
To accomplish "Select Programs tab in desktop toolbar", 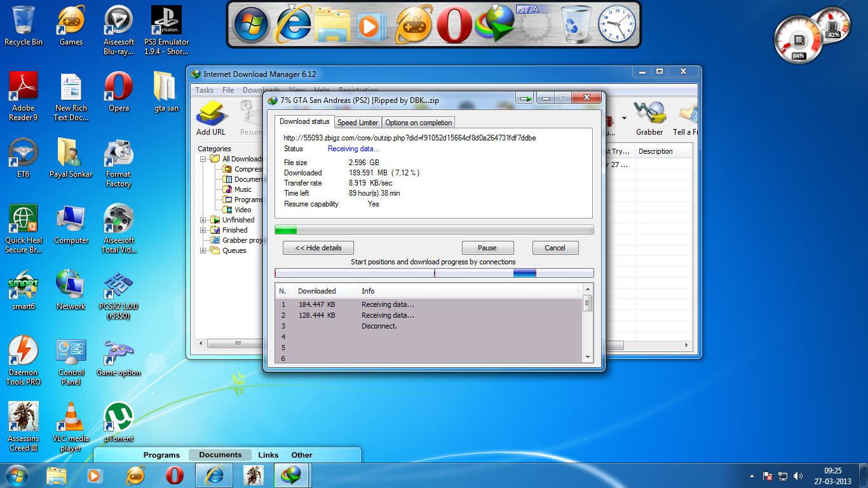I will (x=161, y=455).
